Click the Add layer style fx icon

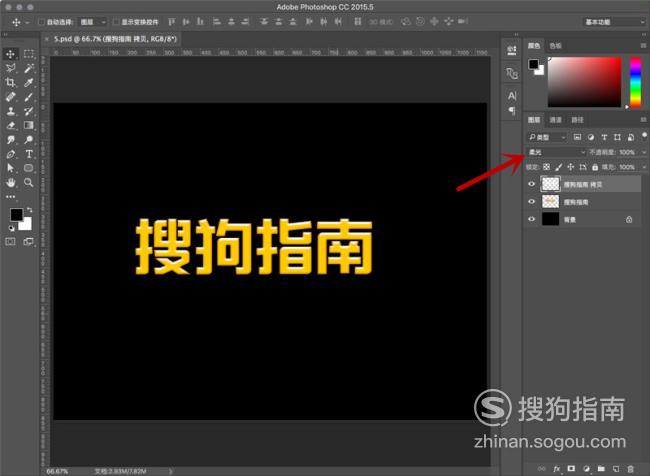[557, 469]
